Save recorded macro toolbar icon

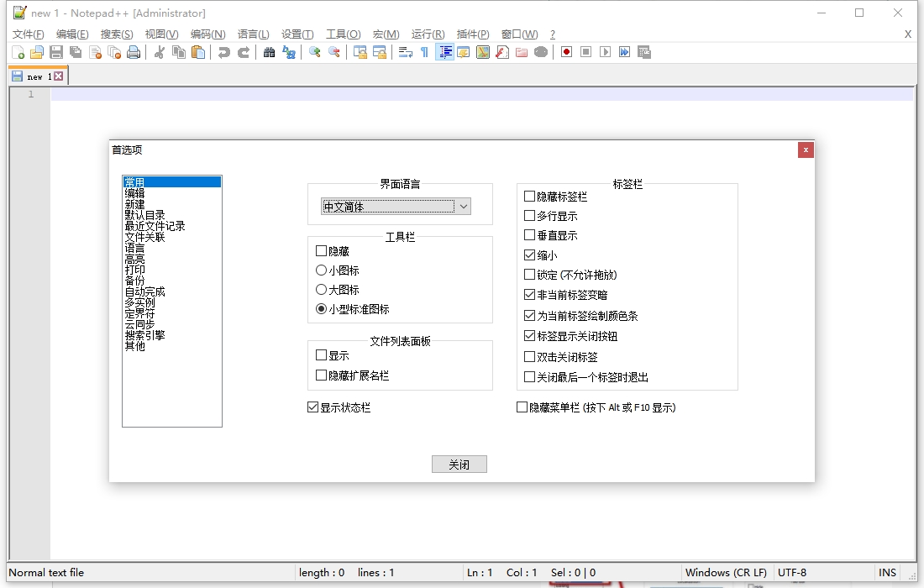[644, 52]
